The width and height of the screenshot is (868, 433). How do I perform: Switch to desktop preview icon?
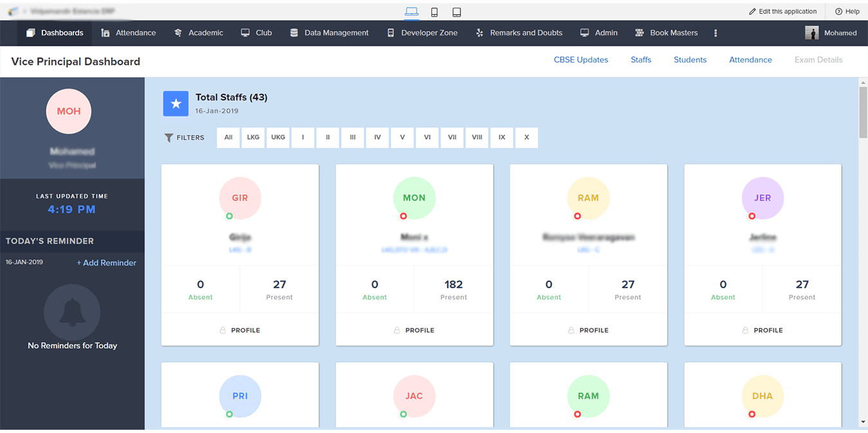point(411,12)
